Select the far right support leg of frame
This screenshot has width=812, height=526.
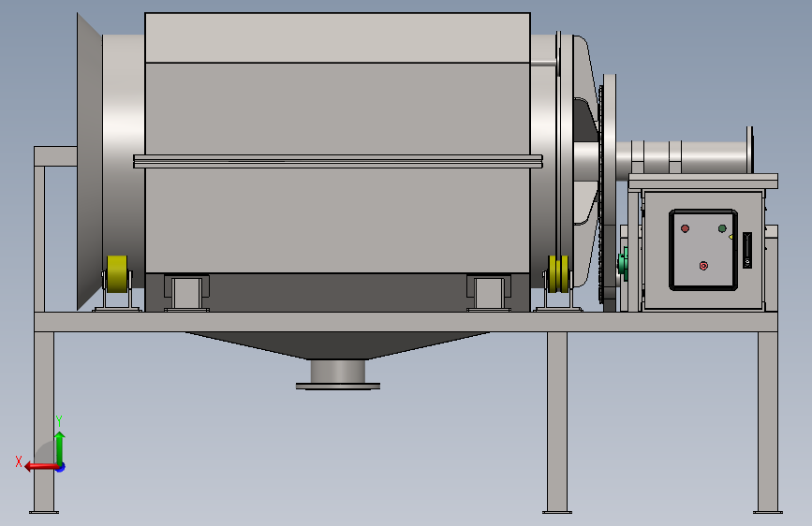click(x=767, y=422)
